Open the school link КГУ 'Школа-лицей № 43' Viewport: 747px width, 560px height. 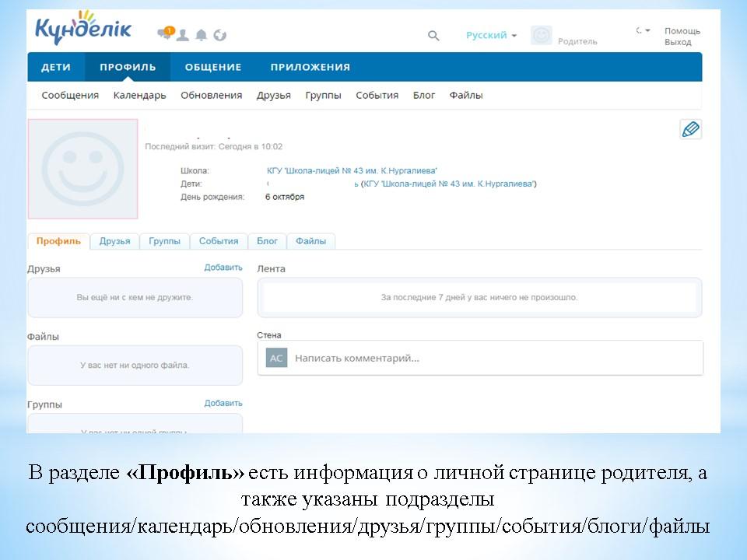[352, 170]
